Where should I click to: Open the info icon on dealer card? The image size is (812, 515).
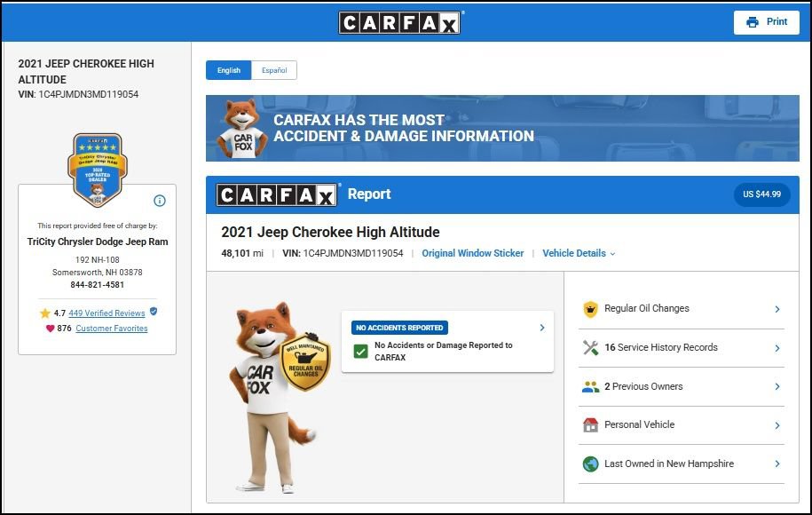coord(160,201)
